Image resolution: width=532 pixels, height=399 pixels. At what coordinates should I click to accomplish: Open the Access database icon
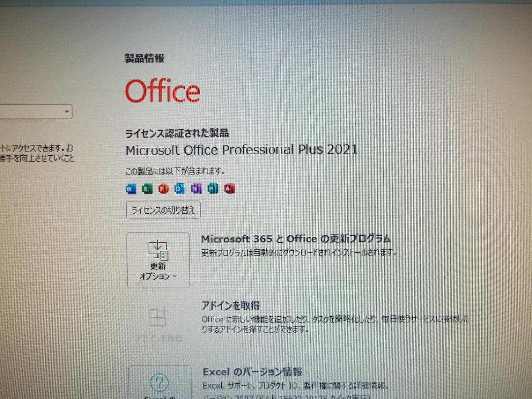pyautogui.click(x=229, y=188)
